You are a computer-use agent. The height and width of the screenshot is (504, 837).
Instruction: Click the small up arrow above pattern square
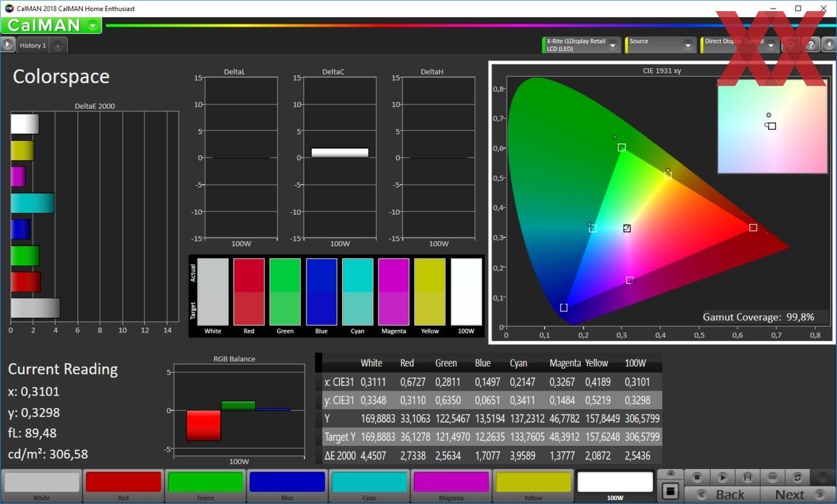pos(670,474)
